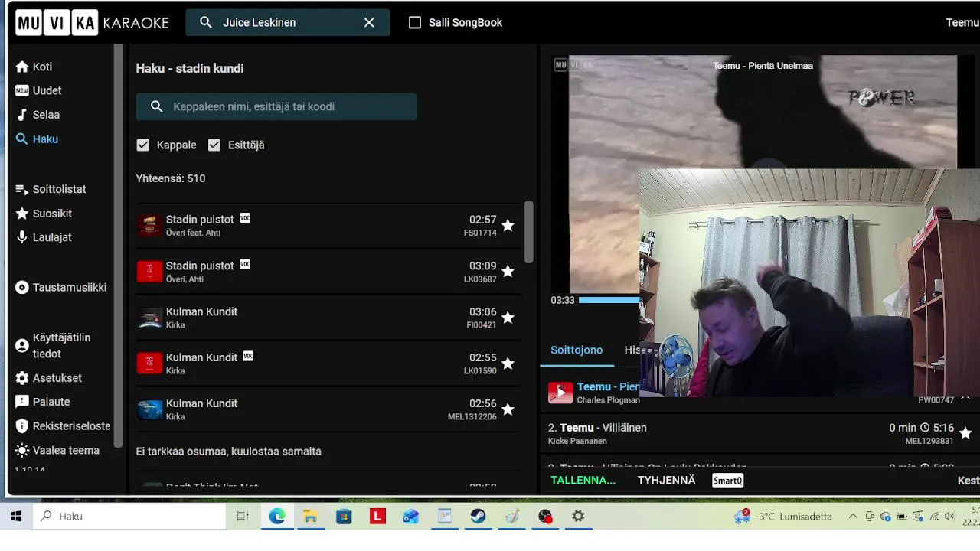Click the Juice Leskinen top search field

288,22
